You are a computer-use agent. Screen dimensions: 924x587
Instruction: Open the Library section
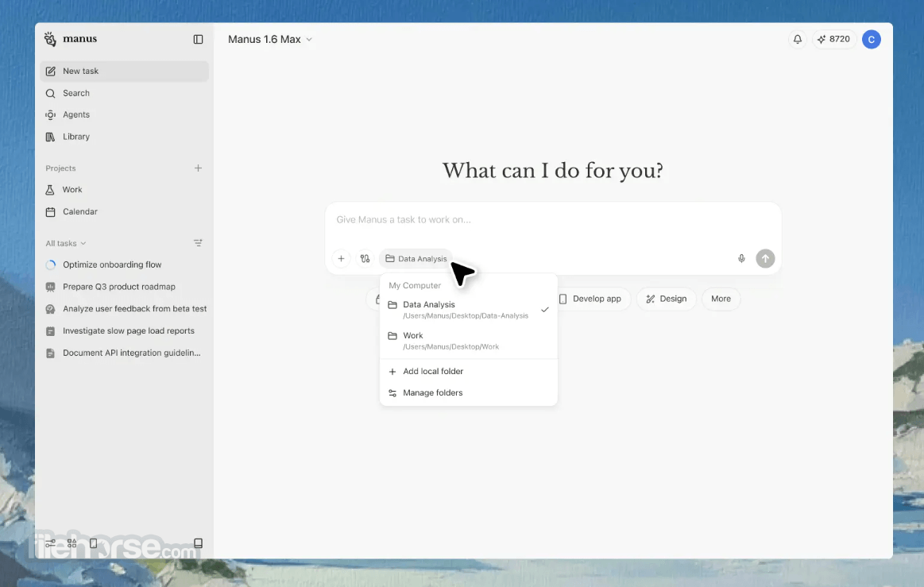(x=125, y=137)
